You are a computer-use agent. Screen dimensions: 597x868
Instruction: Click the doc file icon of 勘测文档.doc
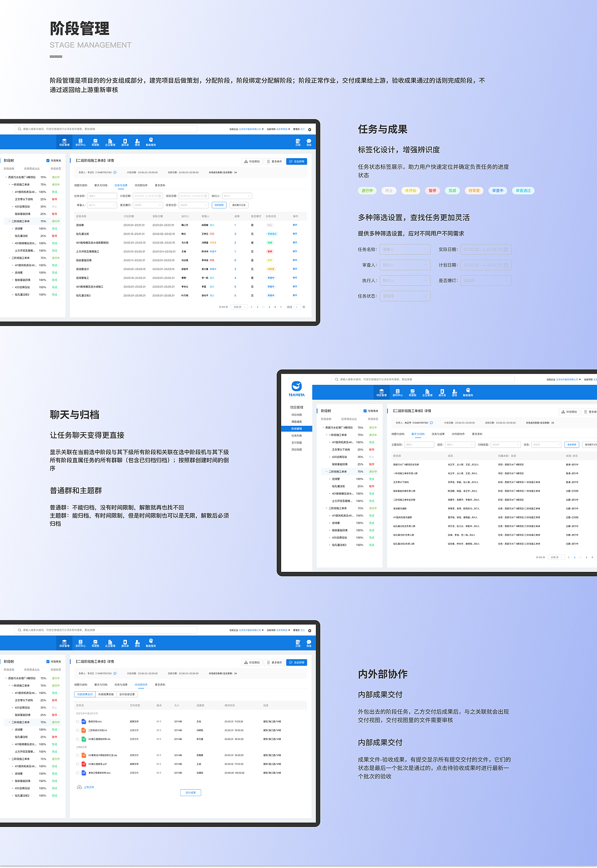[x=84, y=721]
